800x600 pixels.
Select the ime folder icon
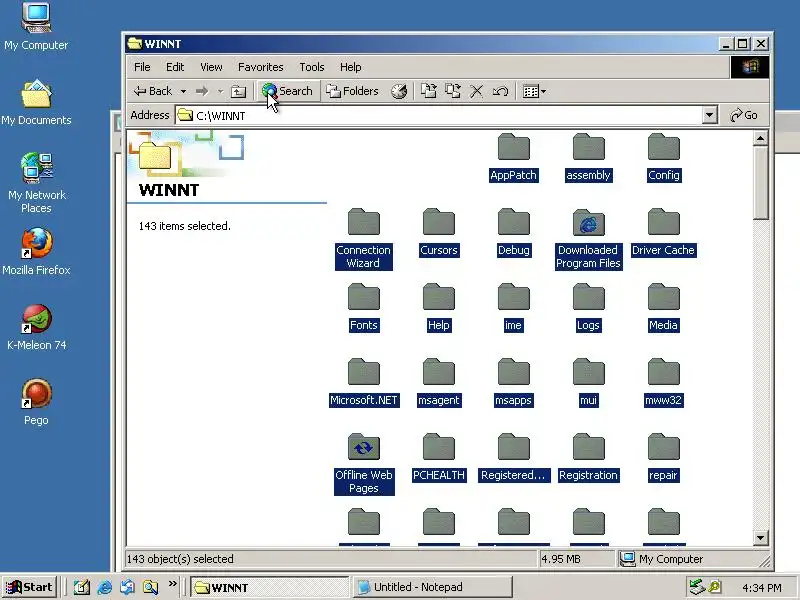513,297
